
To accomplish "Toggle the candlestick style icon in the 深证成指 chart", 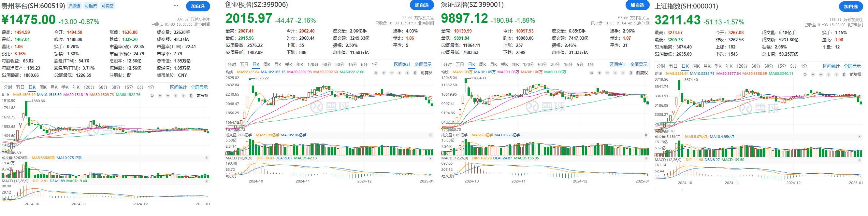I will point(630,73).
